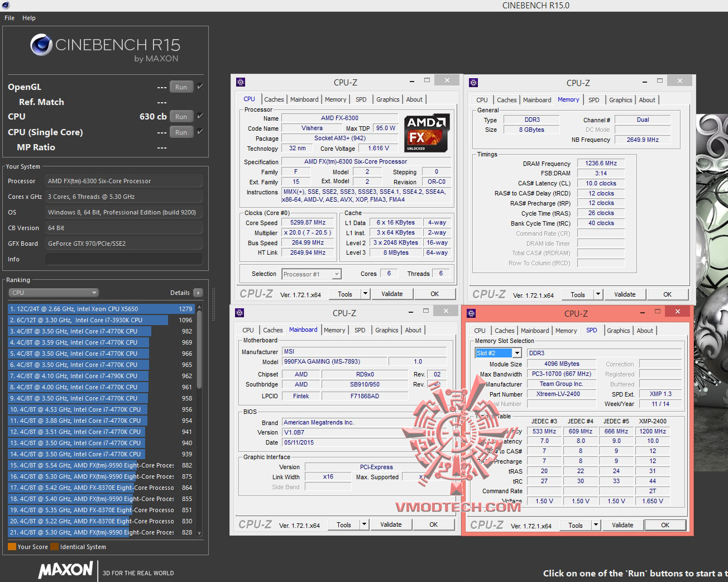Click the ranking list scroll-down arrow
The image size is (728, 582).
click(x=199, y=533)
